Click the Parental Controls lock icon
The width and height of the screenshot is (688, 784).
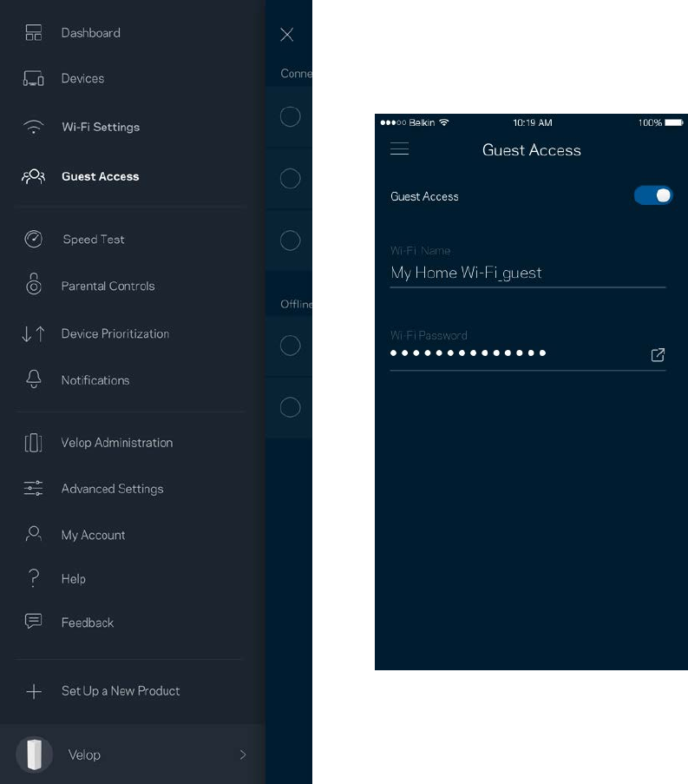(x=34, y=284)
